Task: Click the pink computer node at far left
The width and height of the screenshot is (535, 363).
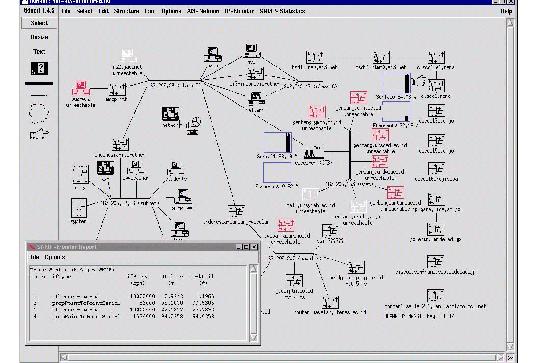Action: coord(81,88)
